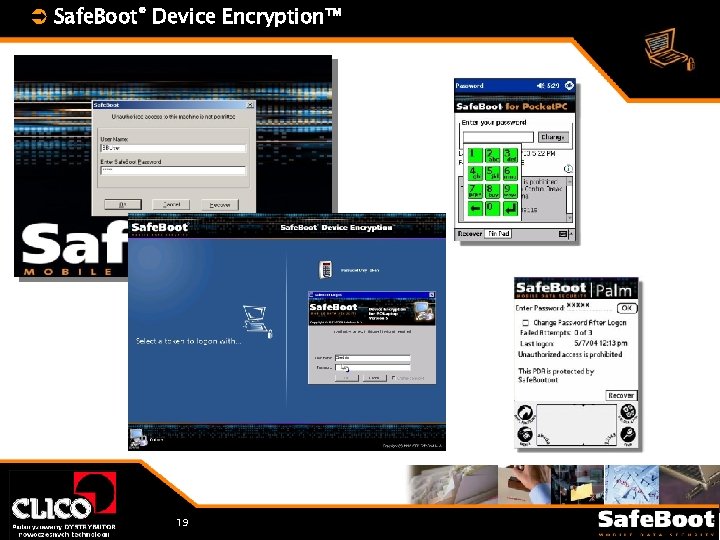
Task: Tap the 6 mno key on the pin pad
Action: pos(510,173)
